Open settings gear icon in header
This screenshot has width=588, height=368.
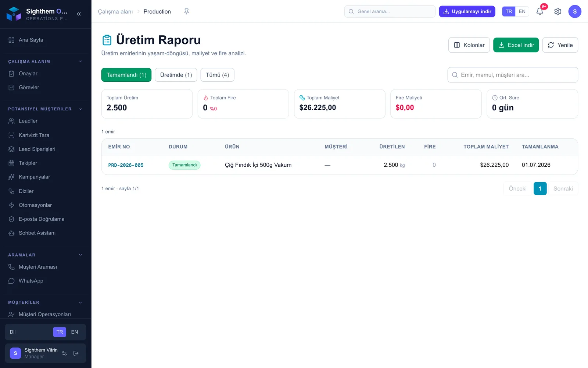557,11
